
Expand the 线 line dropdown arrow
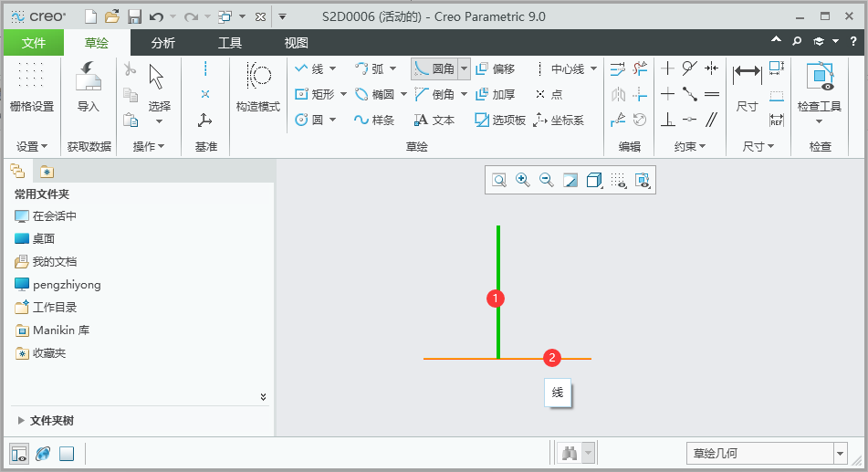(x=333, y=68)
